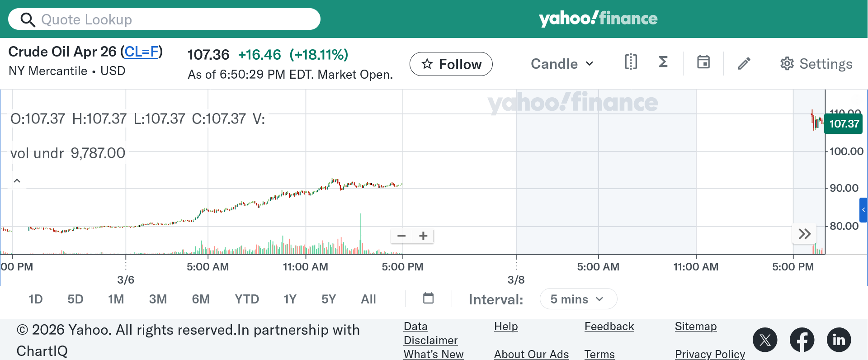
Task: Click the events calendar icon in toolbar
Action: (703, 62)
